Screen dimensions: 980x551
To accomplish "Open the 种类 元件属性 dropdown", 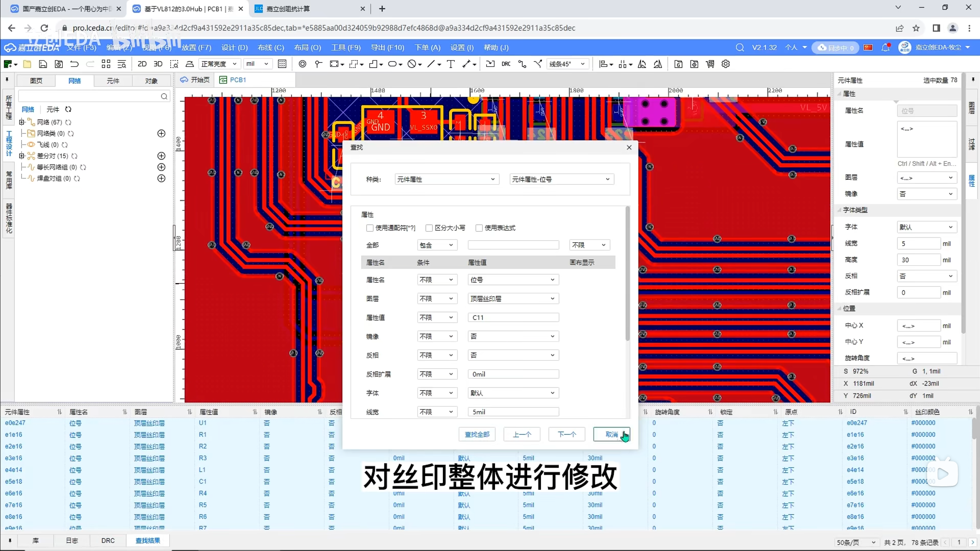I will point(446,179).
